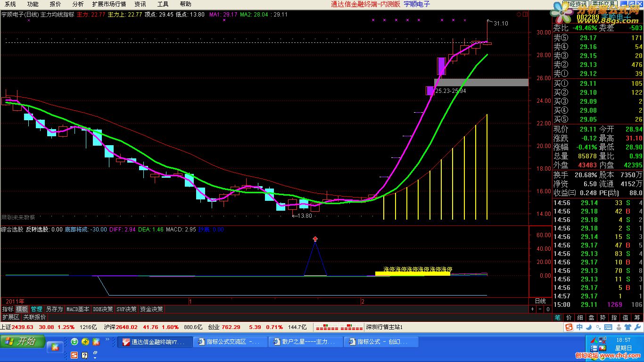644x362 pixels.
Task: Click the 日线 period label
Action: (540, 301)
